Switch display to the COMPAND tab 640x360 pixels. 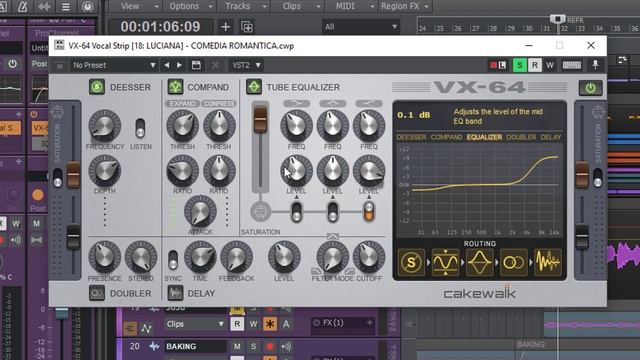(x=447, y=137)
